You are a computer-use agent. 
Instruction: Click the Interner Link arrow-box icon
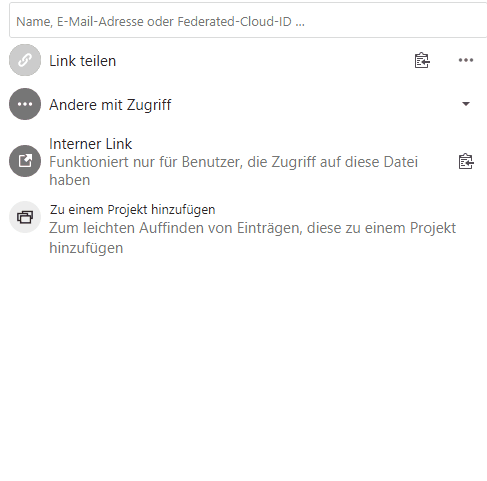(x=25, y=161)
